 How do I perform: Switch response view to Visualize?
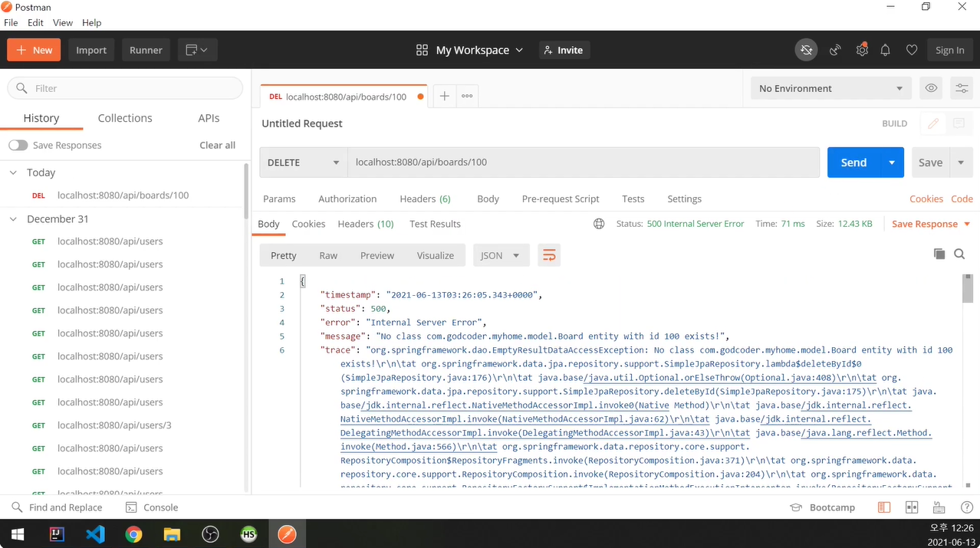pyautogui.click(x=436, y=255)
